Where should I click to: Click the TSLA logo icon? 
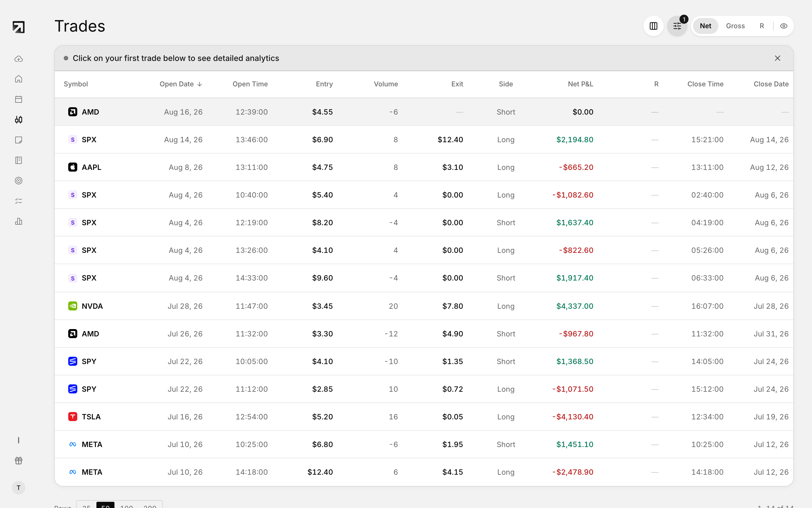[72, 417]
